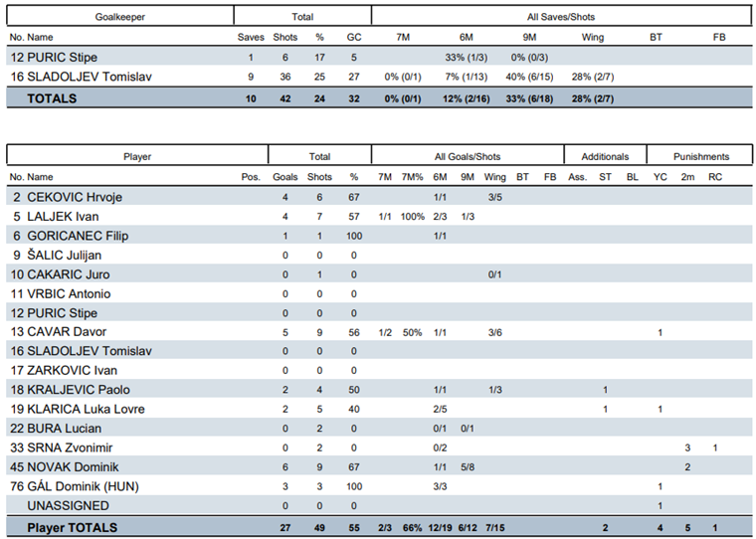Viewport: 756px width, 539px height.
Task: Click the 'Punishments' header
Action: 701,157
